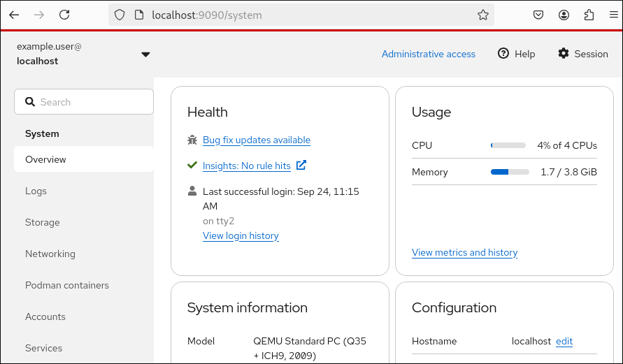Click the '1.7 / 3.8 GiB' memory value

point(568,172)
